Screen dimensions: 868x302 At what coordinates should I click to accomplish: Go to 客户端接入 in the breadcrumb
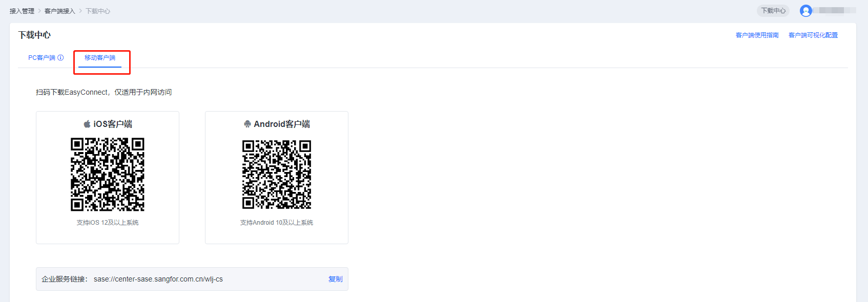[59, 11]
